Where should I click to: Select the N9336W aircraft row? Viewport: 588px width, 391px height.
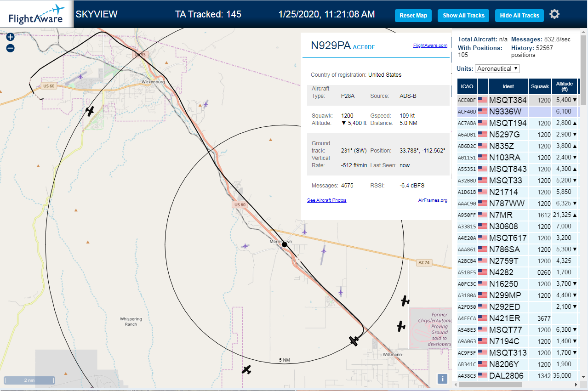coord(517,111)
